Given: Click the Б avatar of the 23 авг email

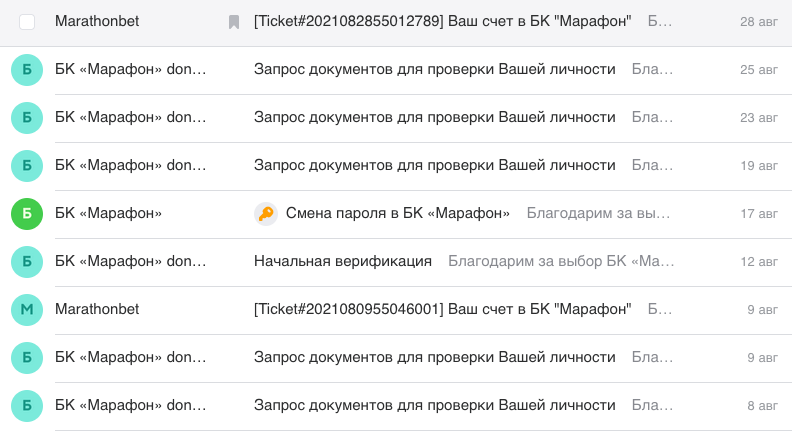Looking at the screenshot, I should tap(27, 117).
